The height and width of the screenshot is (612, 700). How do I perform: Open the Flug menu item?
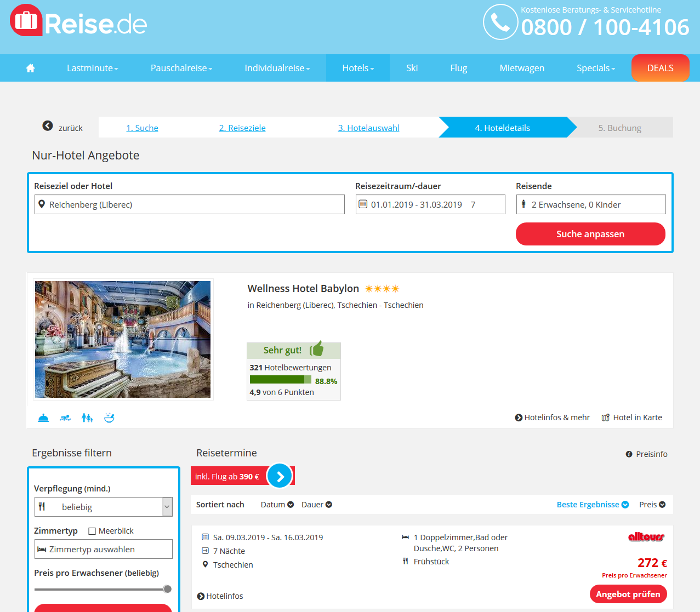459,68
